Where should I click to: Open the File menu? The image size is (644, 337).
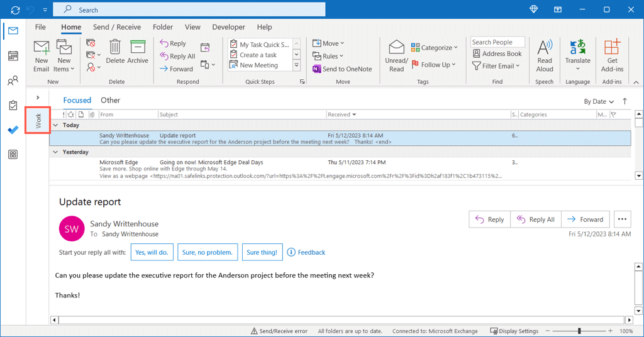point(40,27)
